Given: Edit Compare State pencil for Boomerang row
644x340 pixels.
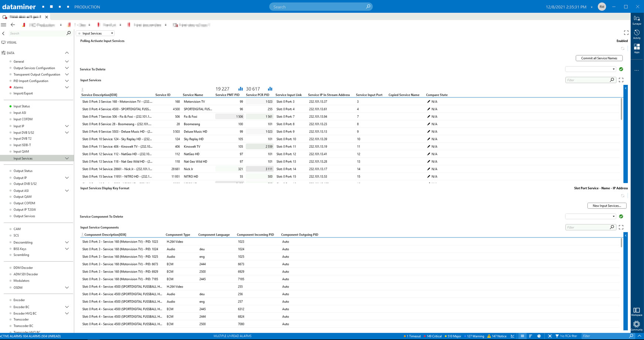Looking at the screenshot, I should 428,124.
